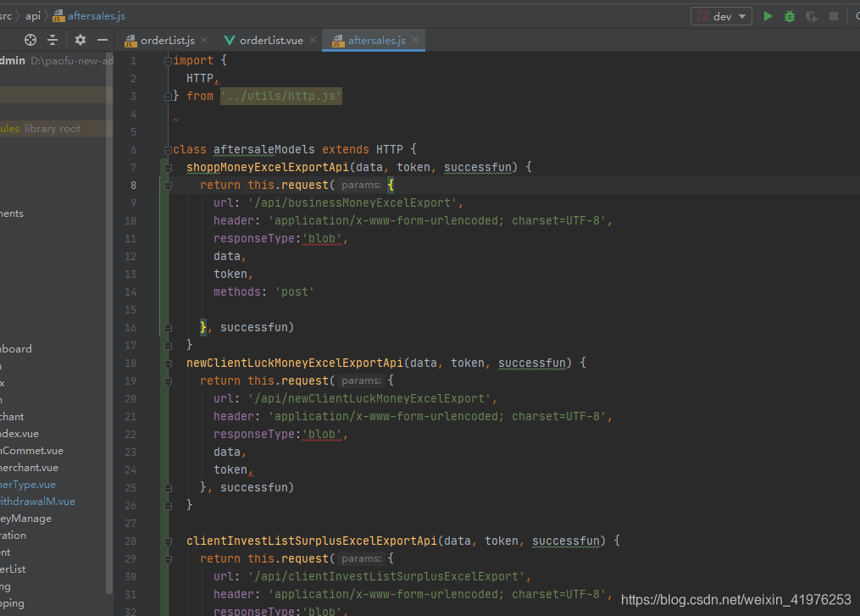
Task: Locate the current file with the crosshair icon
Action: [31, 40]
